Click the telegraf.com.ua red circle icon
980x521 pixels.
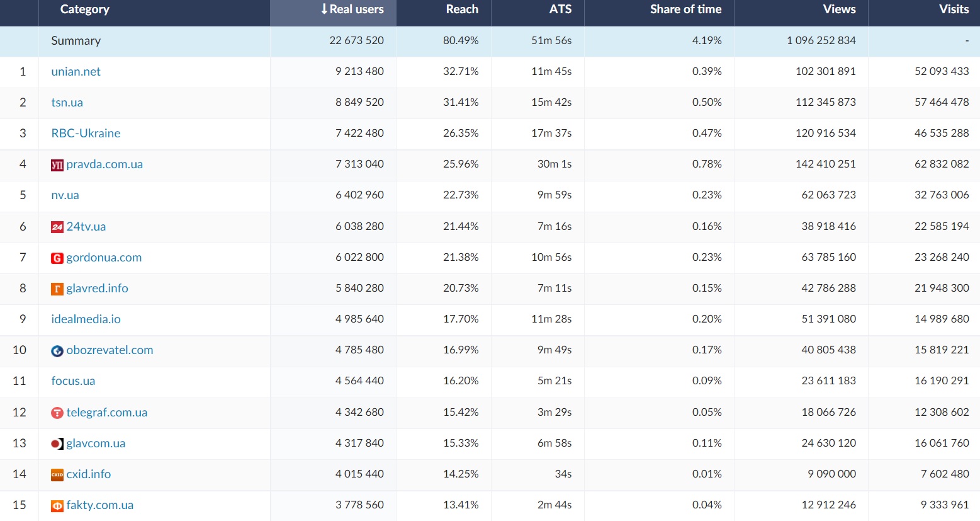pos(57,413)
